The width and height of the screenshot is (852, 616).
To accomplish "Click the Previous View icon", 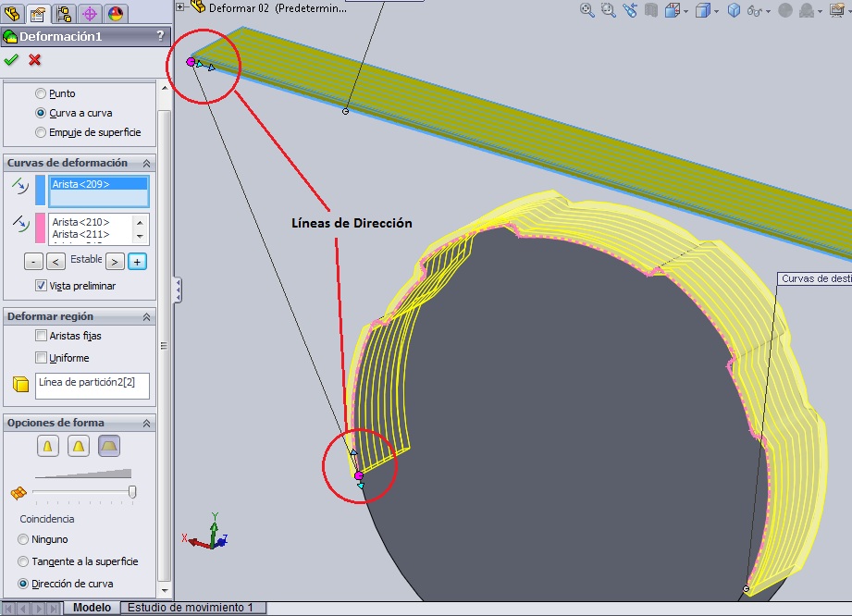I will tap(630, 10).
